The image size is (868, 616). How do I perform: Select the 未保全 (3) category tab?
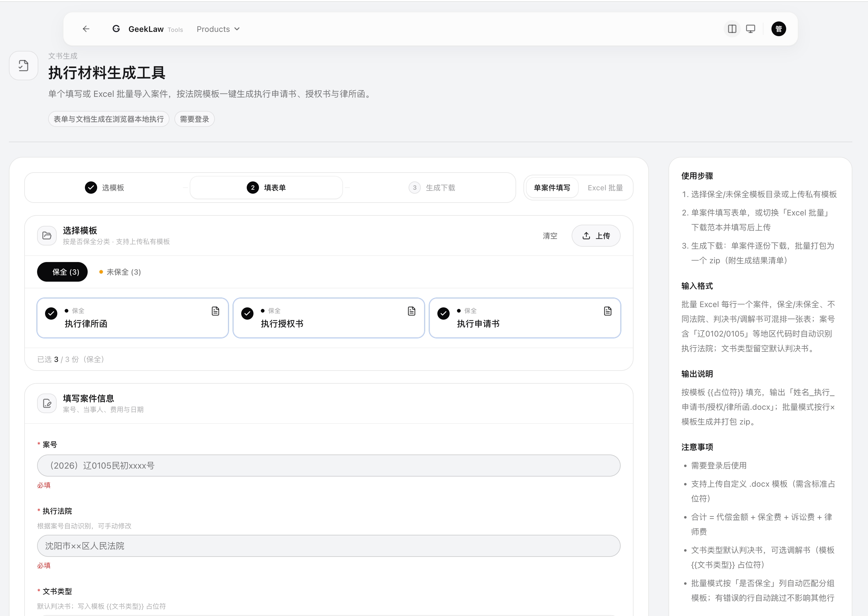(120, 272)
